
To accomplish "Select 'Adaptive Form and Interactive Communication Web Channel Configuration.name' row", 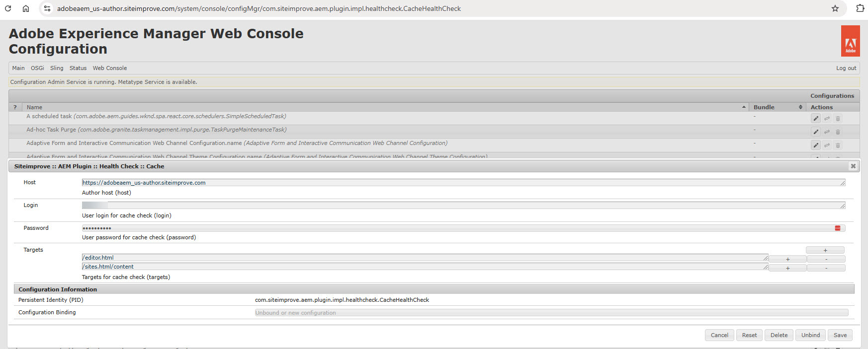I will pyautogui.click(x=237, y=143).
